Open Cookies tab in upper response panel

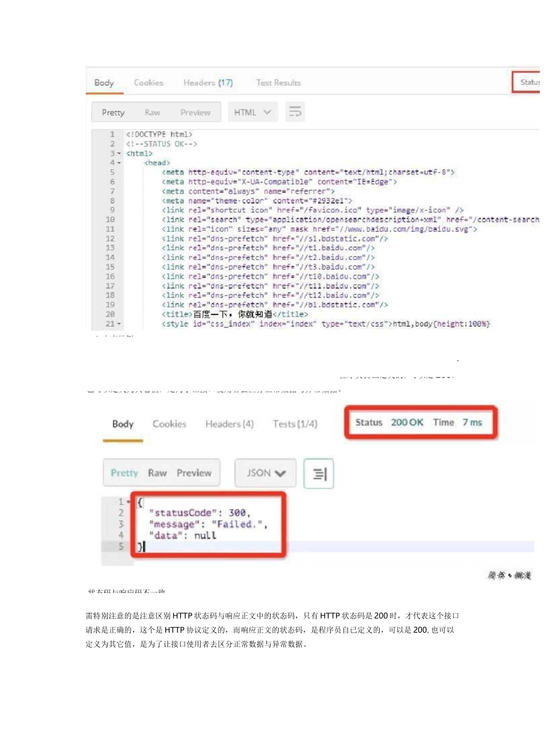(x=149, y=83)
